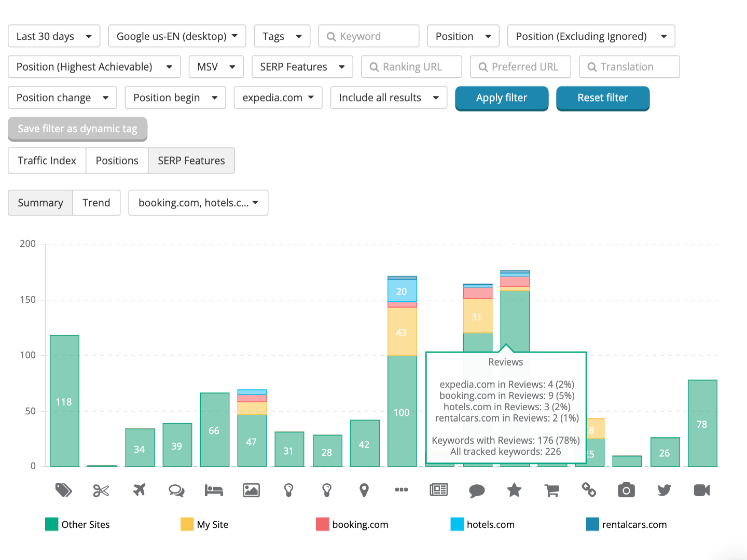This screenshot has height=560, width=747.
Task: Click the video camera icon
Action: [702, 490]
